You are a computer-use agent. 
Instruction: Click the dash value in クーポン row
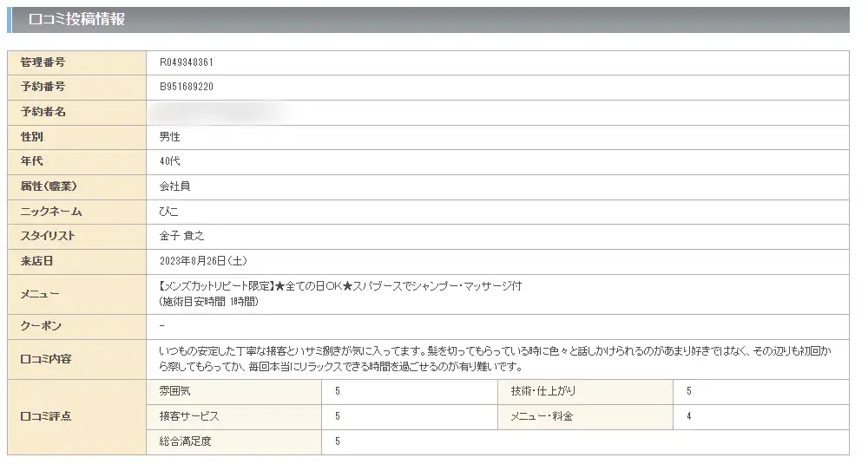pyautogui.click(x=161, y=326)
